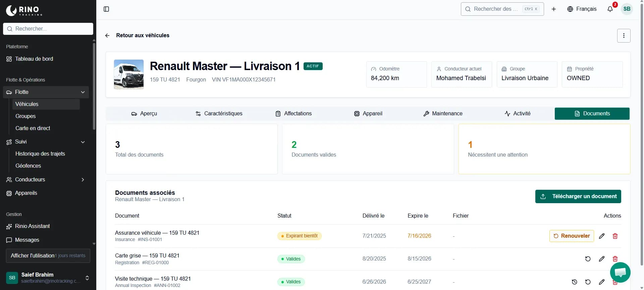Click the Conducteurs people icon

9,180
